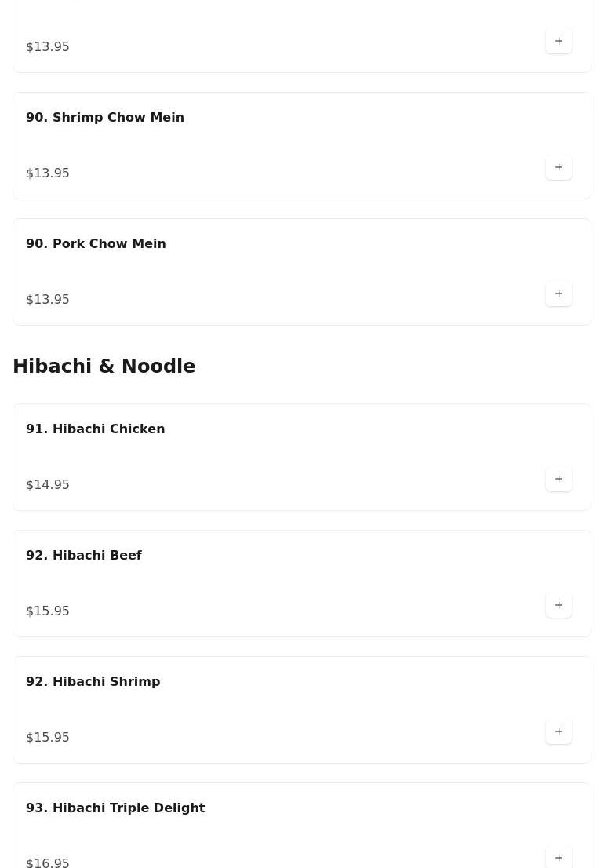This screenshot has height=868, width=604.
Task: Click plus icon on the topmost cut-off item
Action: click(559, 41)
